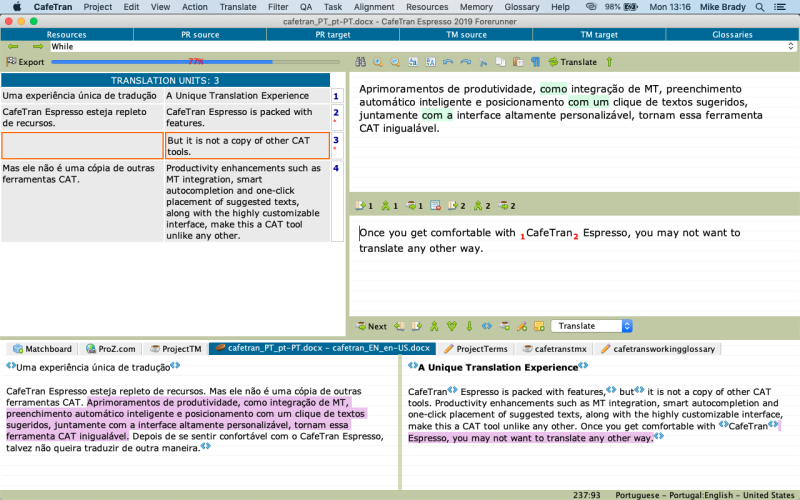Click the coffee cup icon labeled 1
This screenshot has height=500, width=800.
point(414,206)
